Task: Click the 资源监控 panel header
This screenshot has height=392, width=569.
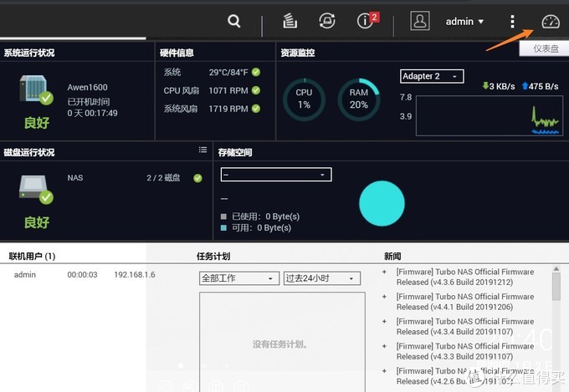Action: click(298, 53)
